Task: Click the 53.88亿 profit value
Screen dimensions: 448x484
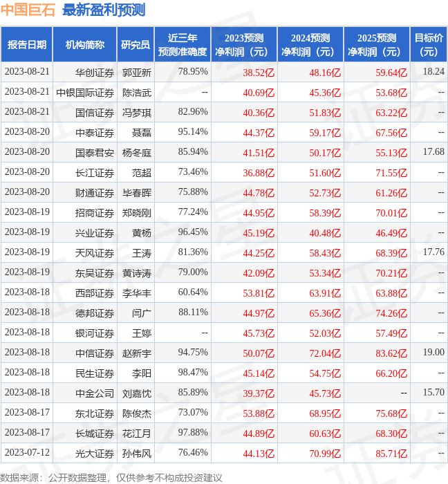Action: pyautogui.click(x=259, y=413)
